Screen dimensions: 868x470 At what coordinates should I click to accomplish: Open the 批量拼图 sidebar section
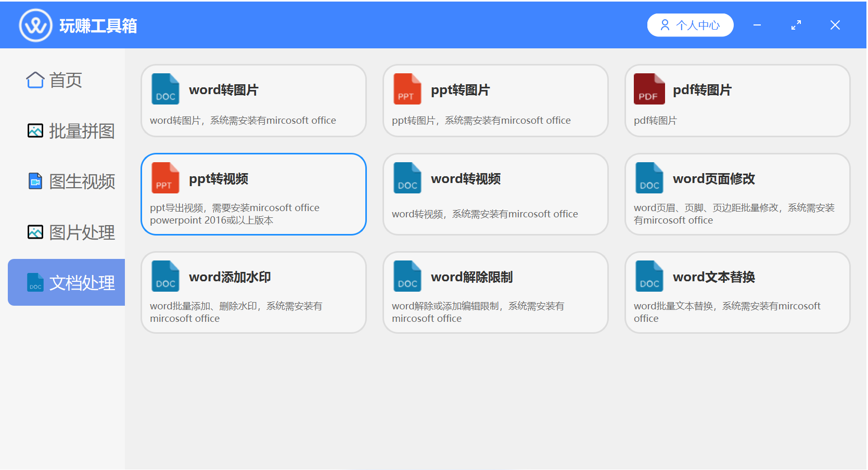(71, 131)
